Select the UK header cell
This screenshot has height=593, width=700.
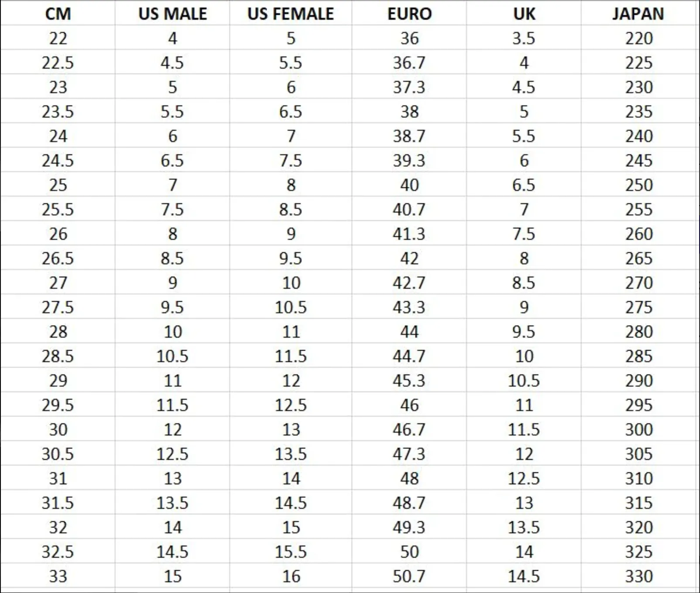pyautogui.click(x=524, y=13)
